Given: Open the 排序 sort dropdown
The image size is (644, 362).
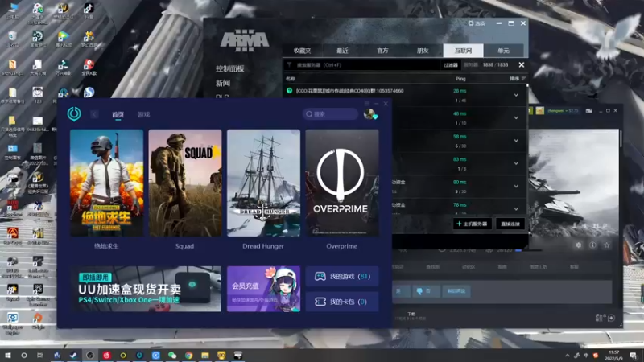Looking at the screenshot, I should tap(518, 78).
